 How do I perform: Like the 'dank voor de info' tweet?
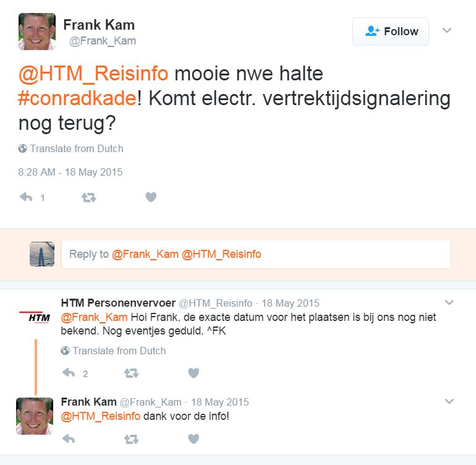pyautogui.click(x=193, y=438)
